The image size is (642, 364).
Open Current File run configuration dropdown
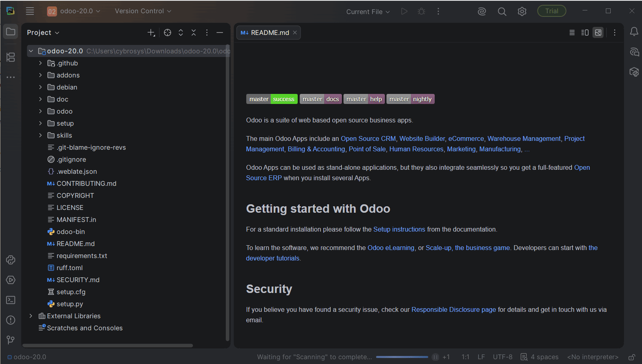pyautogui.click(x=368, y=12)
